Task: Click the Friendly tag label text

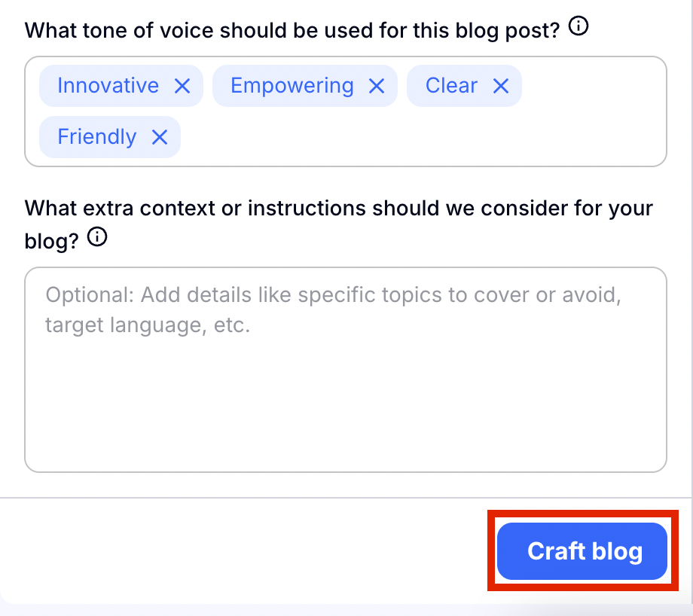Action: click(96, 137)
